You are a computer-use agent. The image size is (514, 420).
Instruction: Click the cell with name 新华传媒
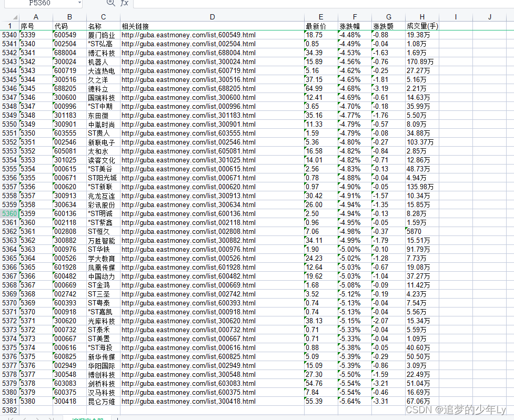pos(103,357)
